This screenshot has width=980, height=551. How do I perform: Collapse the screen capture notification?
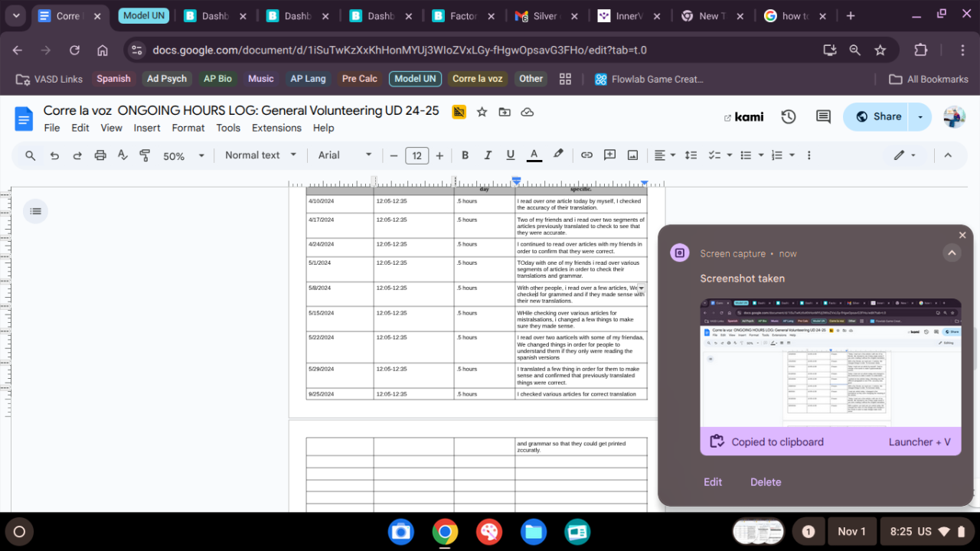click(952, 253)
